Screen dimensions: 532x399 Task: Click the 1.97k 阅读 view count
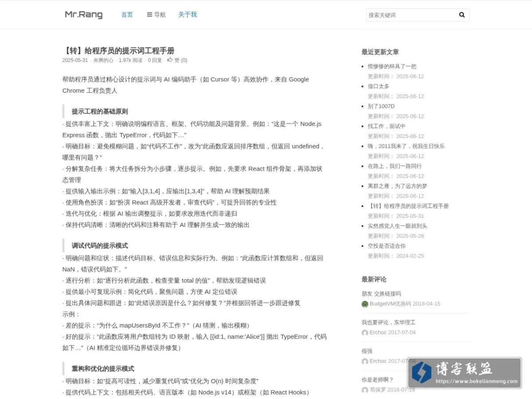[x=130, y=60]
